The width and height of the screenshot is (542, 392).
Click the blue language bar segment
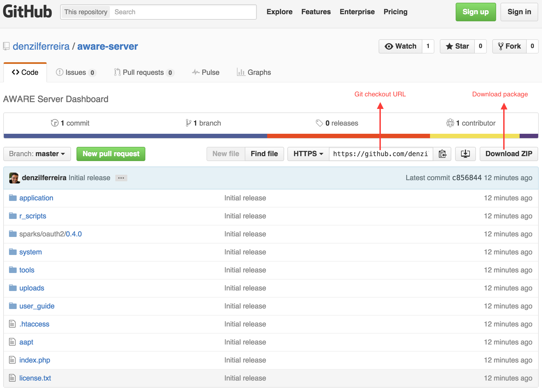[135, 136]
